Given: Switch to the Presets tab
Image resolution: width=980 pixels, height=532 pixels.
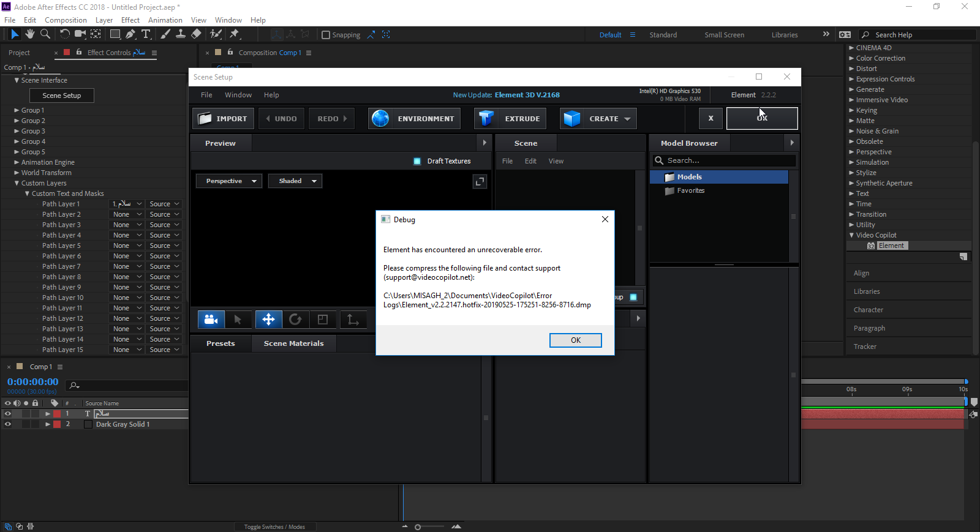Looking at the screenshot, I should (x=221, y=343).
